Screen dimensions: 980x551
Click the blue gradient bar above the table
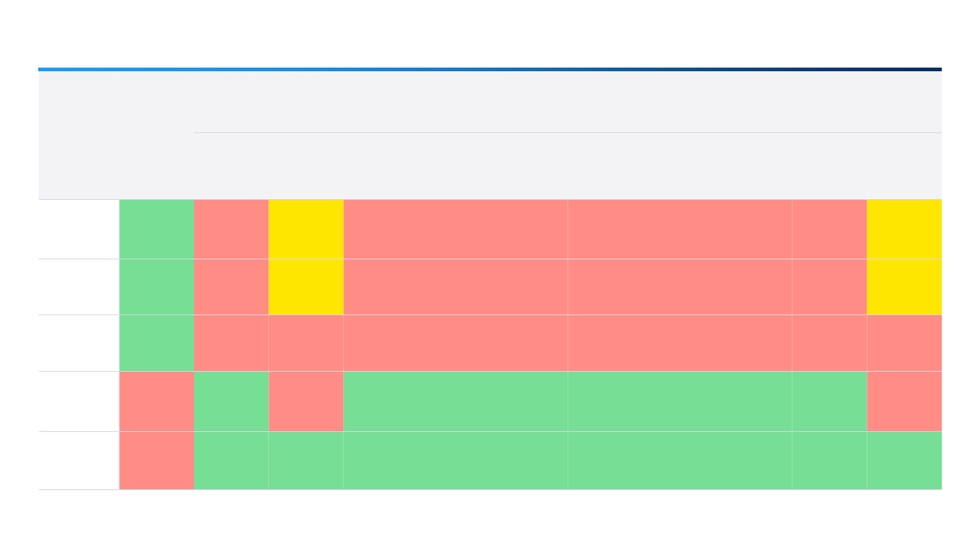point(490,69)
